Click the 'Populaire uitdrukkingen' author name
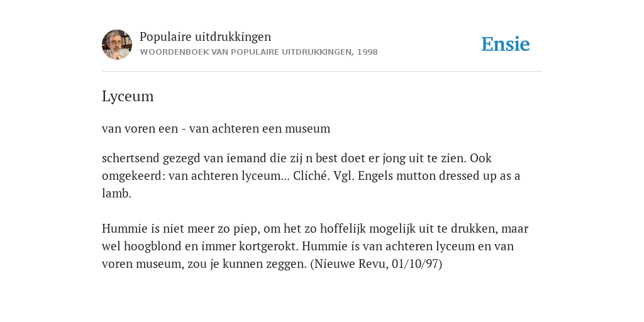This screenshot has width=644, height=322. tap(206, 36)
